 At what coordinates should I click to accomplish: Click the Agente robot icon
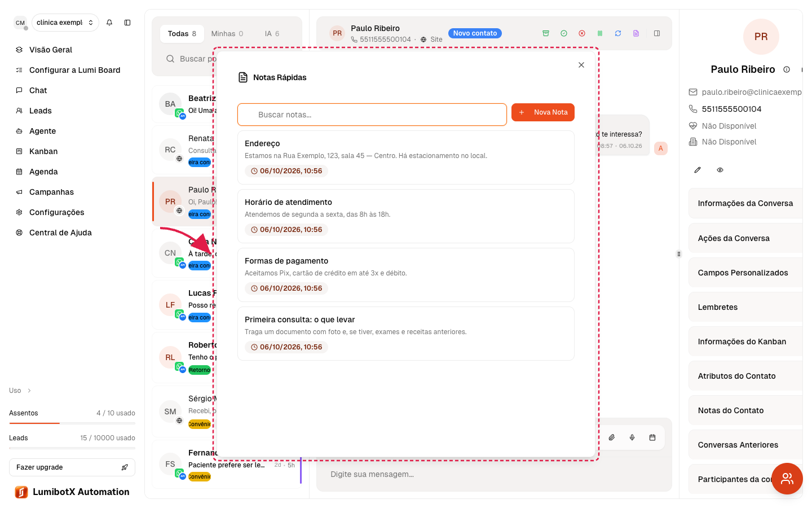coord(19,131)
